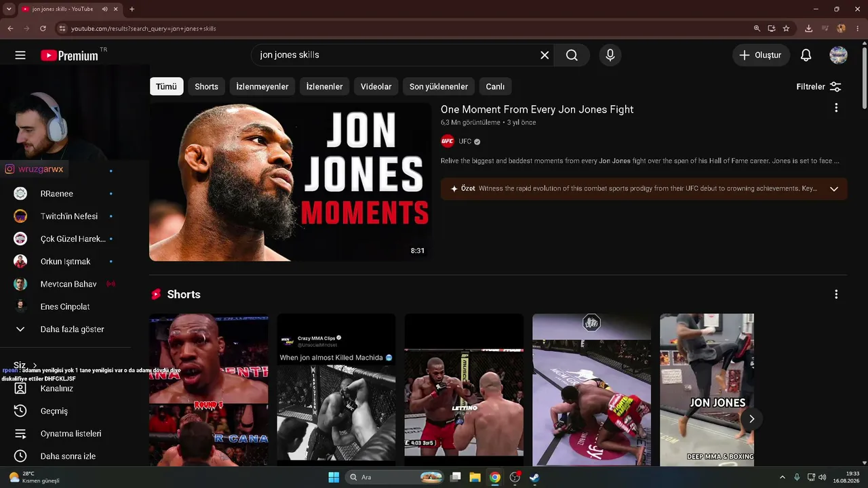Screen dimensions: 868x488
Task: Open the notifications bell
Action: [x=806, y=55]
